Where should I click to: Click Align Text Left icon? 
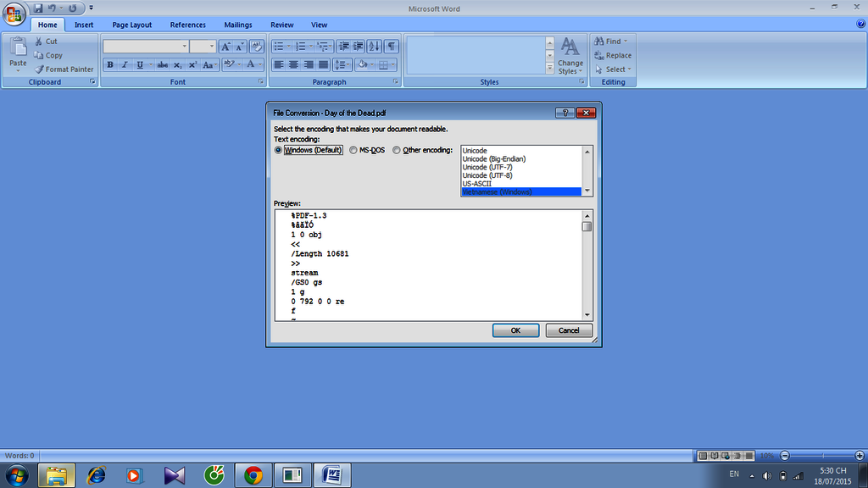(279, 64)
